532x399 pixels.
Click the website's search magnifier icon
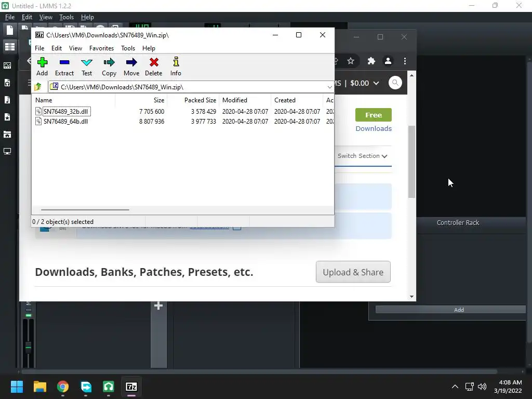tap(395, 83)
